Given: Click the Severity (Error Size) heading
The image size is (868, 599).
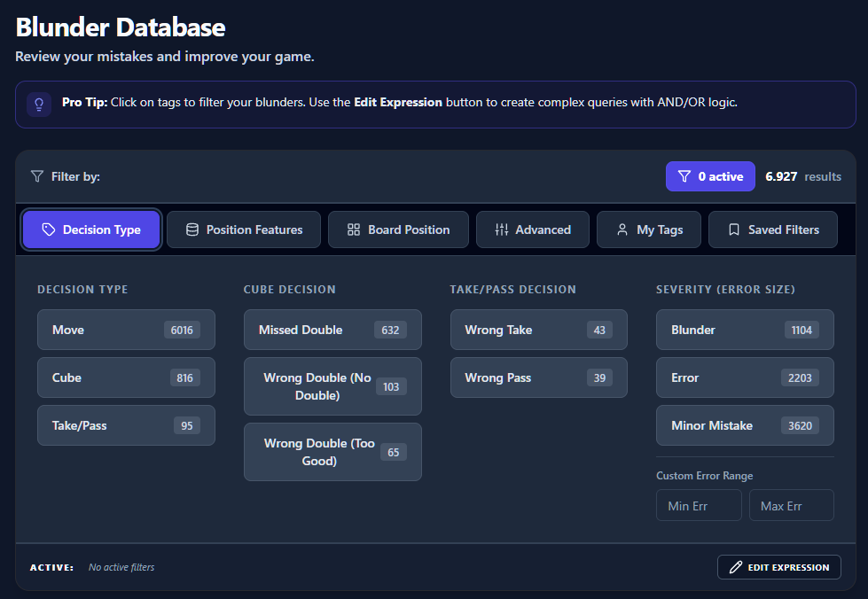Looking at the screenshot, I should [725, 289].
